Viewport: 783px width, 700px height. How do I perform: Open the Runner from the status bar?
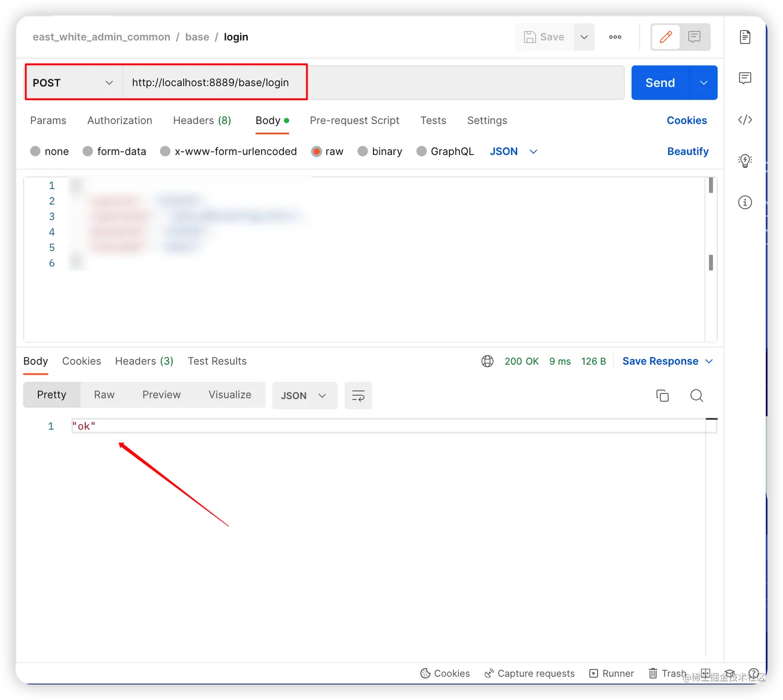(612, 673)
